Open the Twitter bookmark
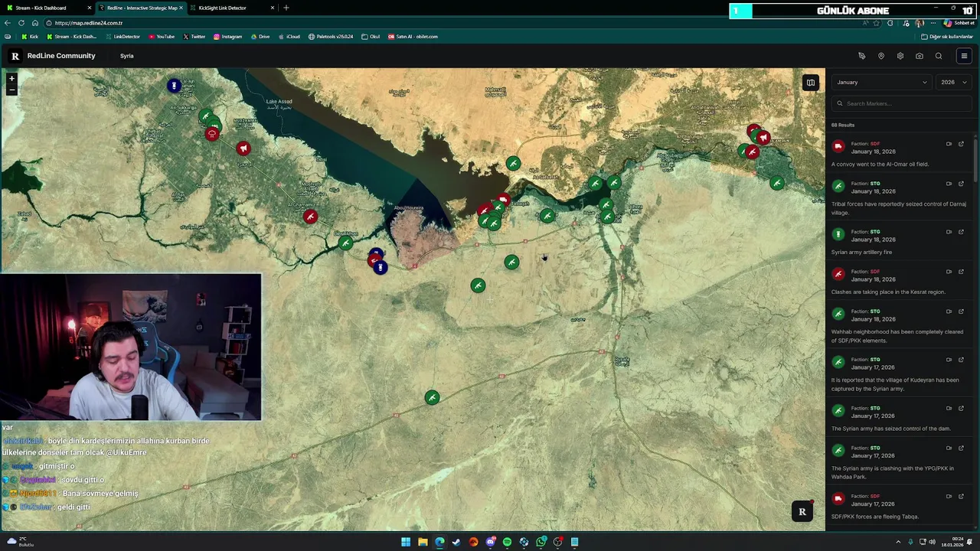Image resolution: width=980 pixels, height=551 pixels. tap(194, 37)
